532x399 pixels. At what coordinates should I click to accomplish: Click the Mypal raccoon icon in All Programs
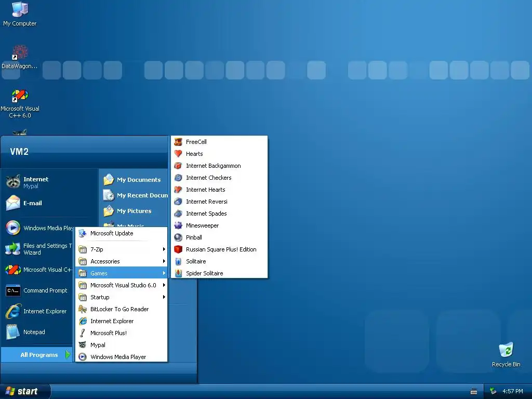point(83,345)
